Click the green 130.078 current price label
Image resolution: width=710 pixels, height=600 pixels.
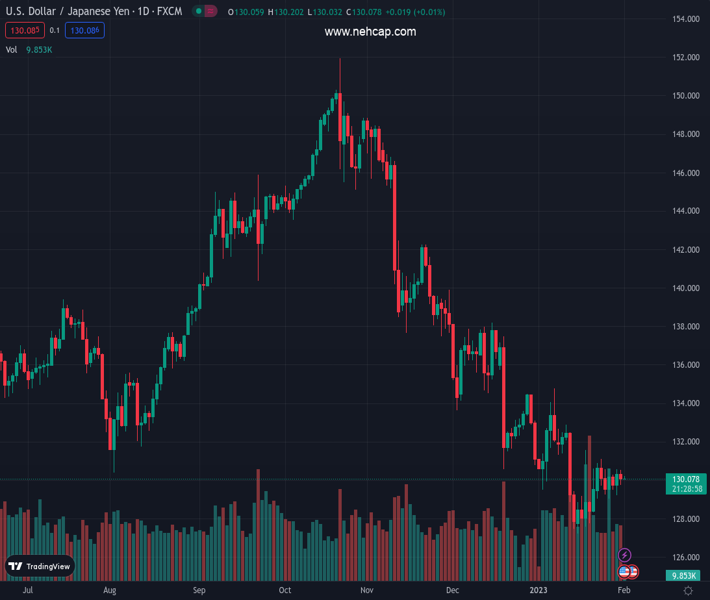[x=685, y=480]
